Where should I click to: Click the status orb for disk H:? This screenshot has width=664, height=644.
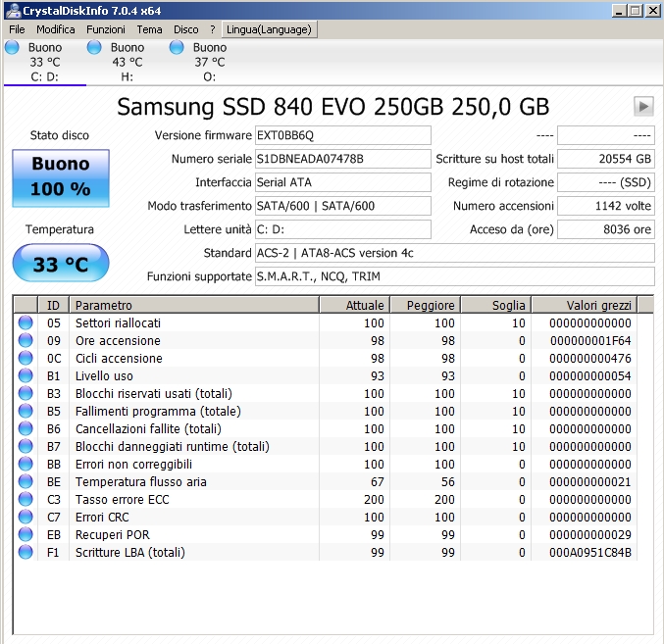click(94, 47)
